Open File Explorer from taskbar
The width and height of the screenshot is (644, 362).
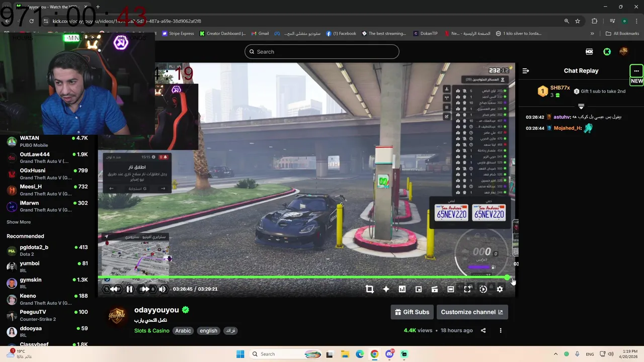(x=345, y=354)
